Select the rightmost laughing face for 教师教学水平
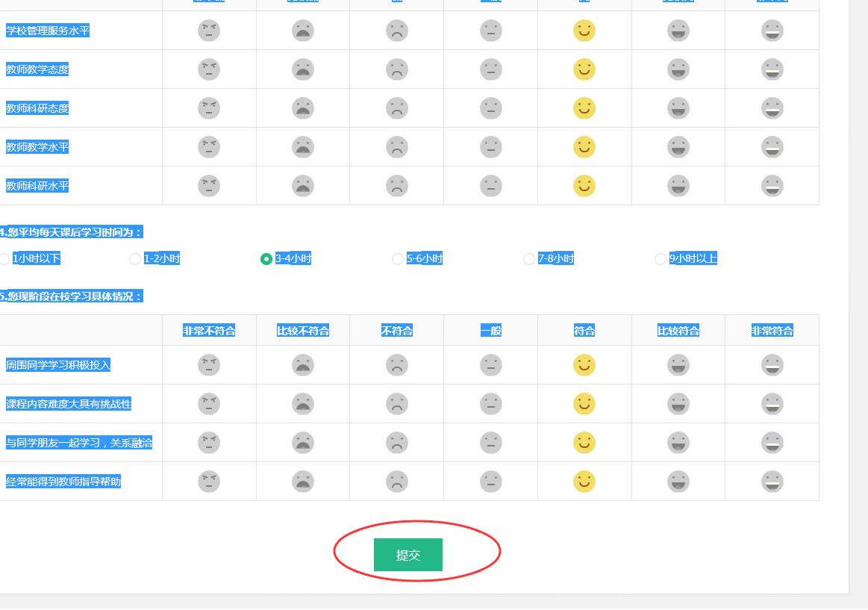 click(772, 147)
